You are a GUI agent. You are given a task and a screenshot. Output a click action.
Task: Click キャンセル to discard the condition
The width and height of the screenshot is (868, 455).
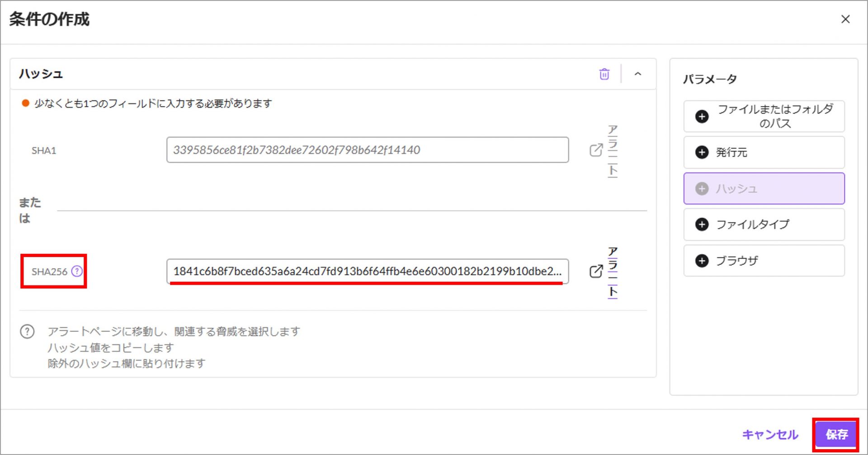(770, 435)
